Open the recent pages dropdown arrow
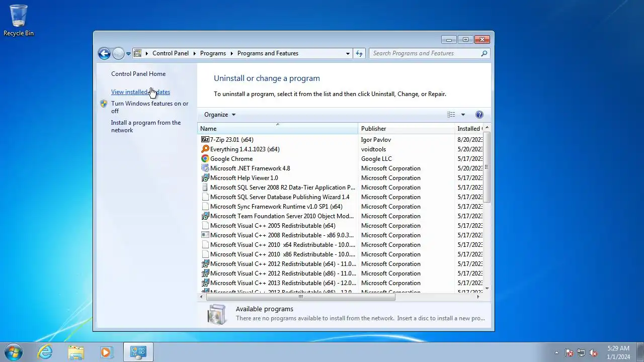The image size is (644, 362). pyautogui.click(x=128, y=53)
